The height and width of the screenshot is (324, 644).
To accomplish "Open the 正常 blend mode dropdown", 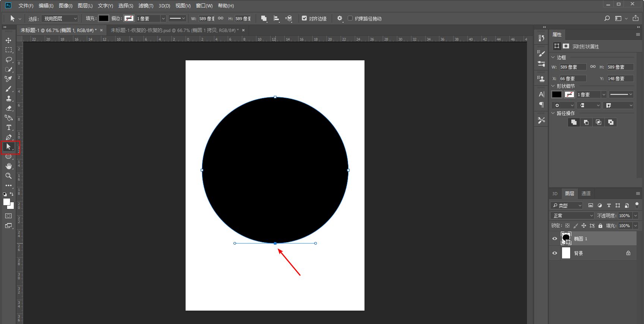I will click(x=572, y=216).
